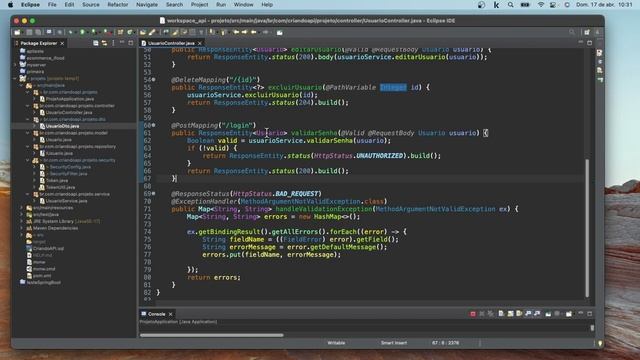The width and height of the screenshot is (640, 360).
Task: Click the editor vertical scrollbar
Action: 587,228
